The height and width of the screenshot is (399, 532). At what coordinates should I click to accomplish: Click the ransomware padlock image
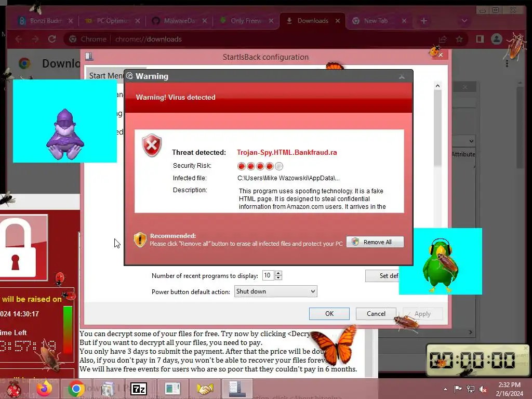coord(23,248)
